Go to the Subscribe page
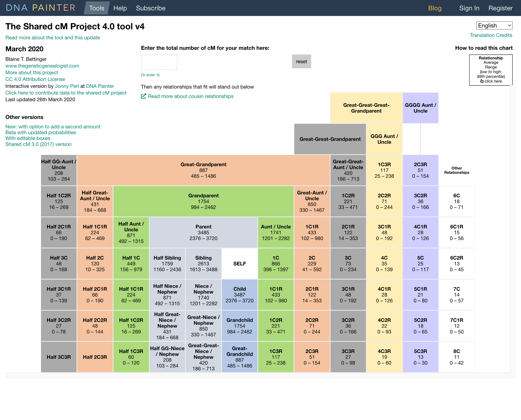 tap(151, 8)
